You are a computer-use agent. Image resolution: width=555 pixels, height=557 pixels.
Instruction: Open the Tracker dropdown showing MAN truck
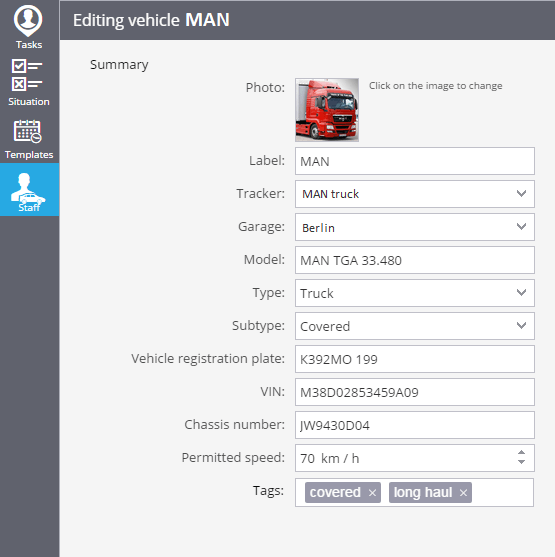tap(415, 194)
